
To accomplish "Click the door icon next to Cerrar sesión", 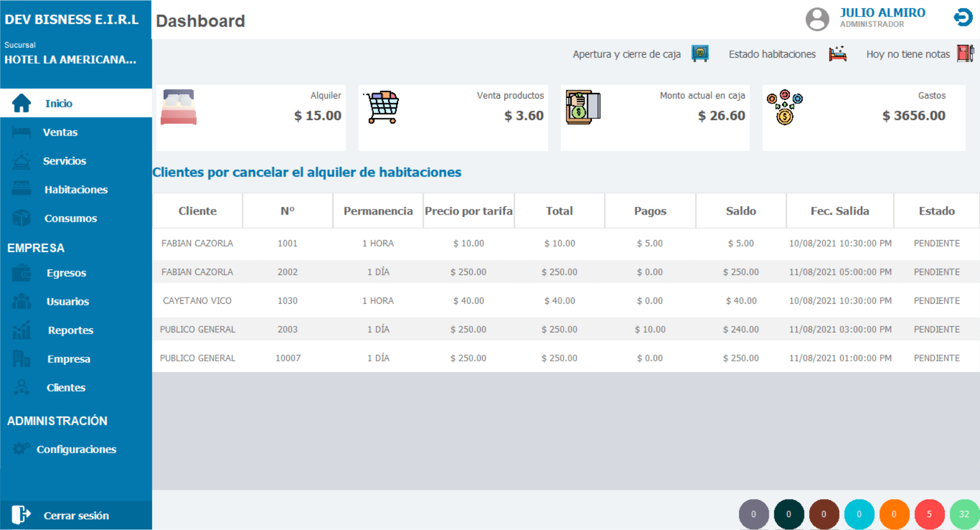I will (21, 515).
